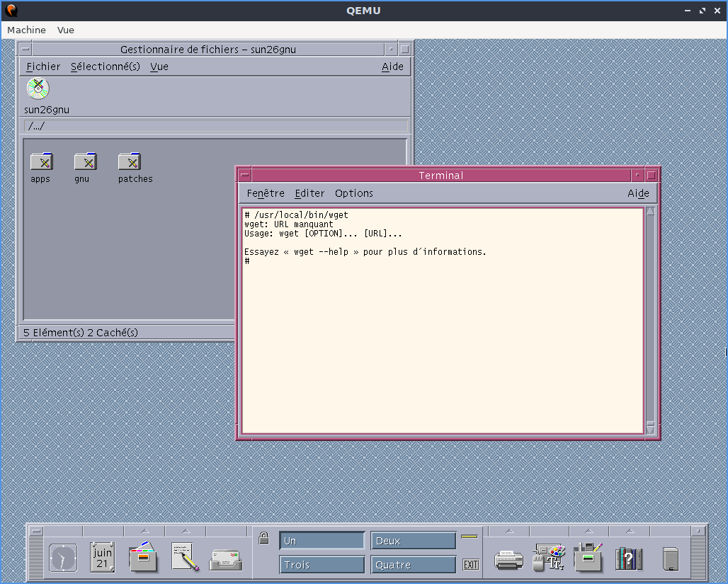
Task: Open the clock icon on front panel
Action: (x=63, y=558)
